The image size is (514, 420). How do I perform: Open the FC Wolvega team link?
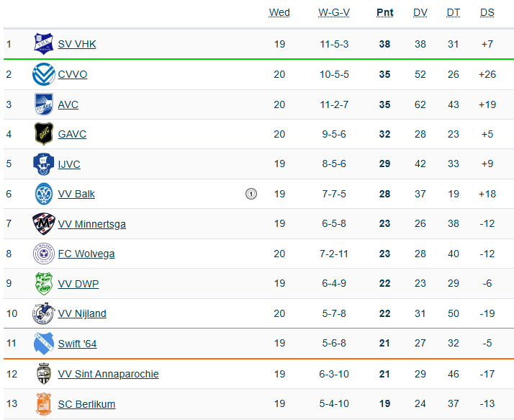(x=86, y=254)
